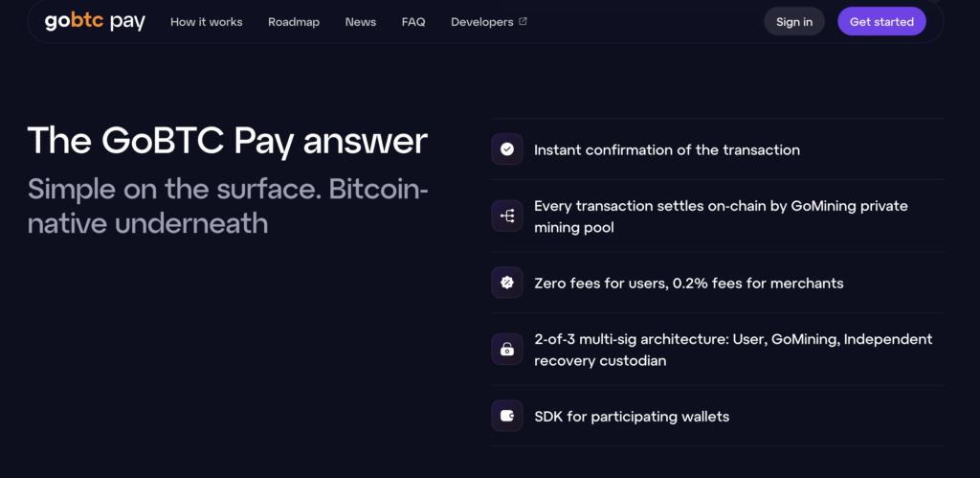Click the purple Get started button
Screen dimensions: 980x478
pyautogui.click(x=881, y=22)
